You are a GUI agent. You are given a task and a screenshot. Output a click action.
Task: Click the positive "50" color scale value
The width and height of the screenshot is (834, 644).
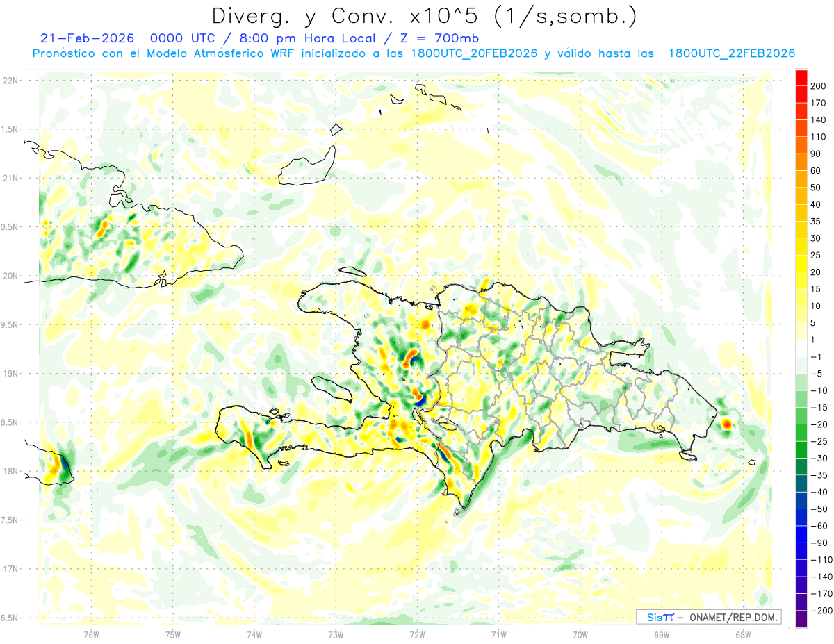(817, 188)
